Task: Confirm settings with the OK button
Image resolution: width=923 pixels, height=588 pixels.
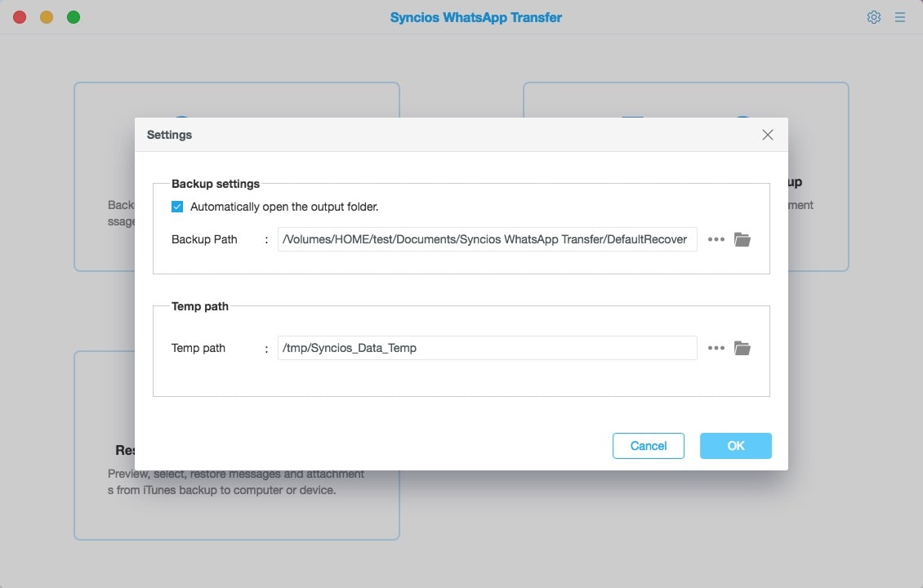Action: 735,446
